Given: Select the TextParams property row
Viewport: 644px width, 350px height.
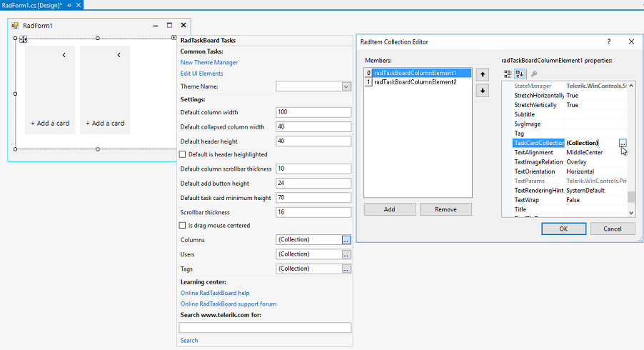Looking at the screenshot, I should coord(570,181).
